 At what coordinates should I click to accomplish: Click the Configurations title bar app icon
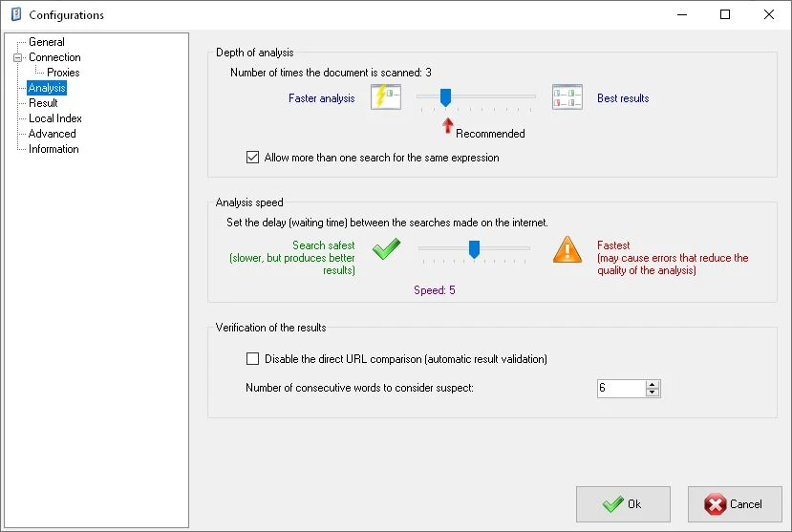tap(15, 15)
